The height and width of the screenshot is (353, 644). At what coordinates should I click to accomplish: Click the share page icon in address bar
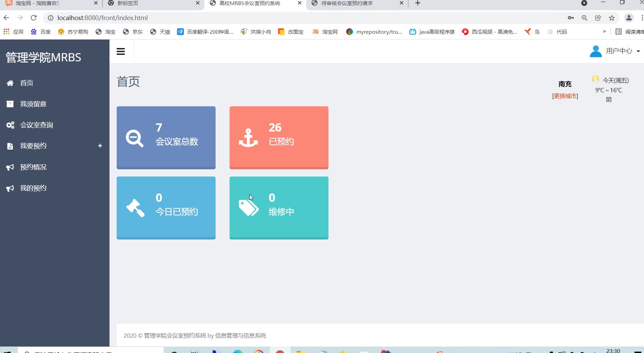598,18
